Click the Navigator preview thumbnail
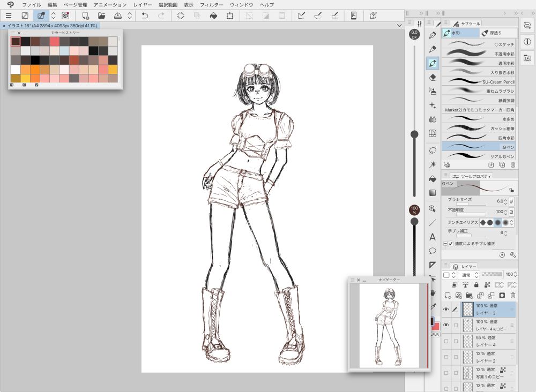Image resolution: width=536 pixels, height=392 pixels. [x=389, y=325]
